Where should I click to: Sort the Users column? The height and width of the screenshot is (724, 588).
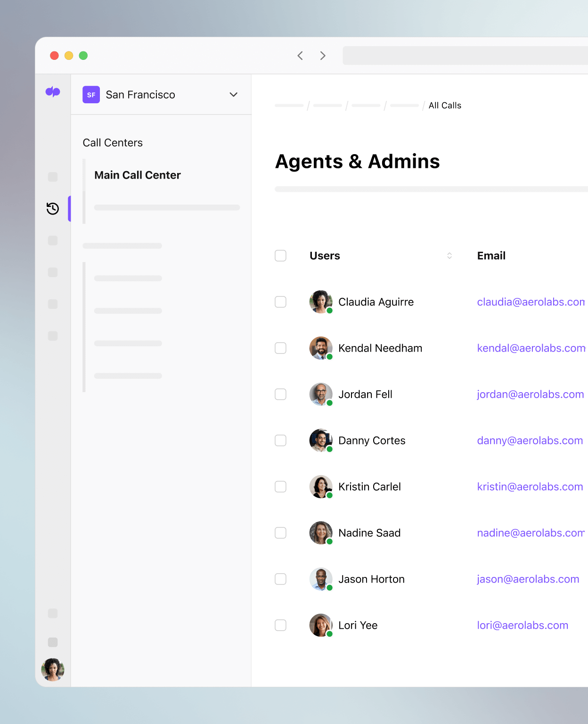pyautogui.click(x=449, y=255)
